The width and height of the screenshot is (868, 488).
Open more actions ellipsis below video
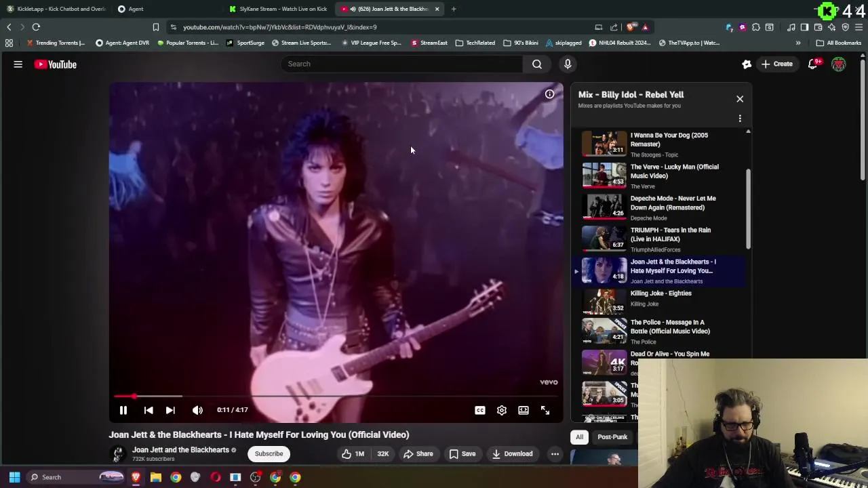(x=555, y=454)
